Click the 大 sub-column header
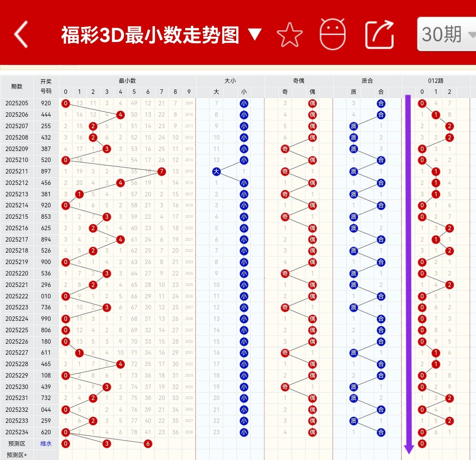Viewport: 476px width, 460px height. coord(216,92)
